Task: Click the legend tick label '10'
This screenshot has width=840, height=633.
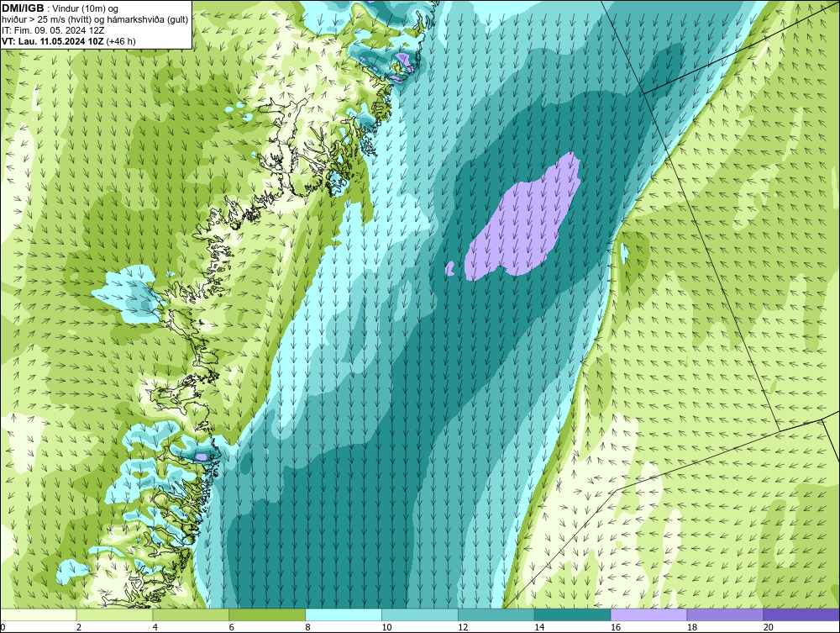Action: [386, 627]
